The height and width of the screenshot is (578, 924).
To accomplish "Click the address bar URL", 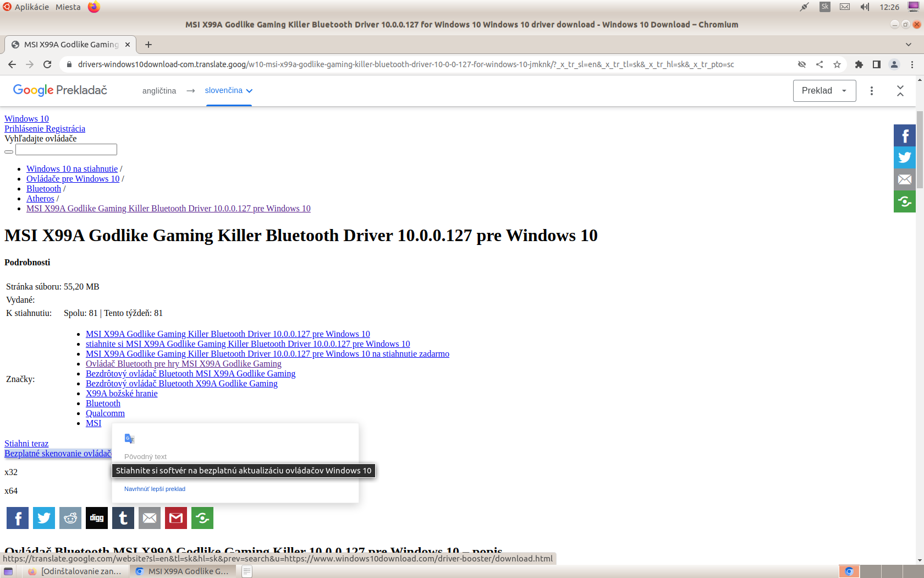I will tap(406, 64).
